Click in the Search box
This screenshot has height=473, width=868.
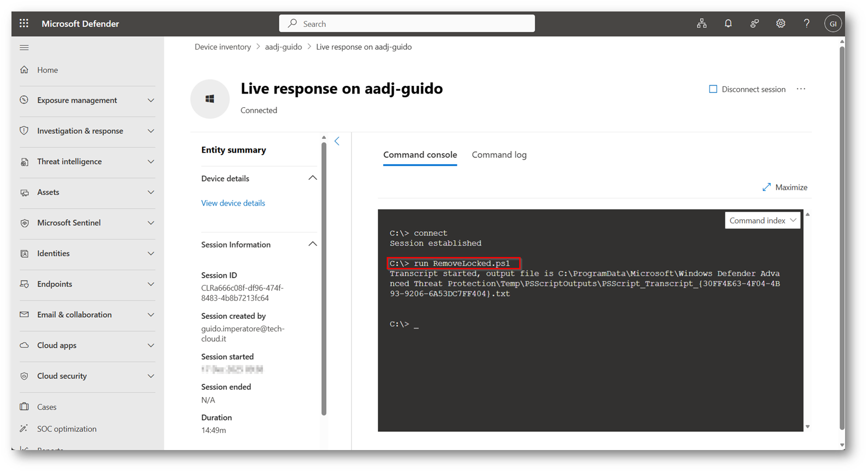pos(407,24)
